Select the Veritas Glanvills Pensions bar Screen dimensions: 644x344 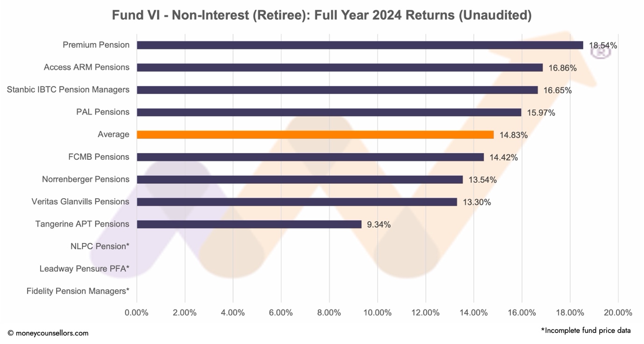[x=297, y=202]
